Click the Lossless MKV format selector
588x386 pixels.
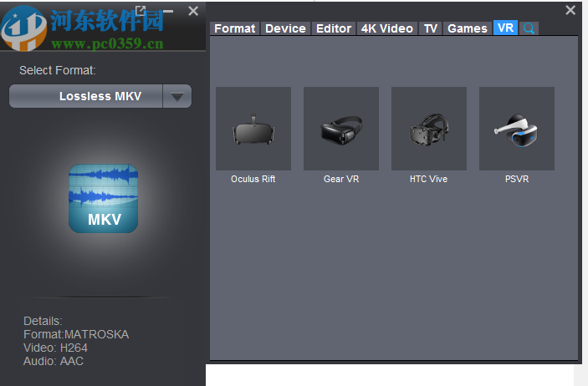100,96
